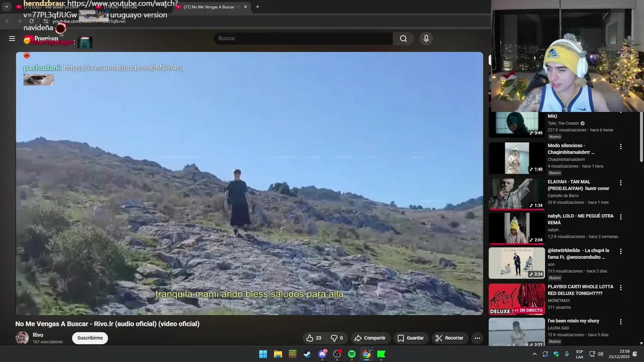
Task: Click the system tray microphone icon
Action: 567,354
